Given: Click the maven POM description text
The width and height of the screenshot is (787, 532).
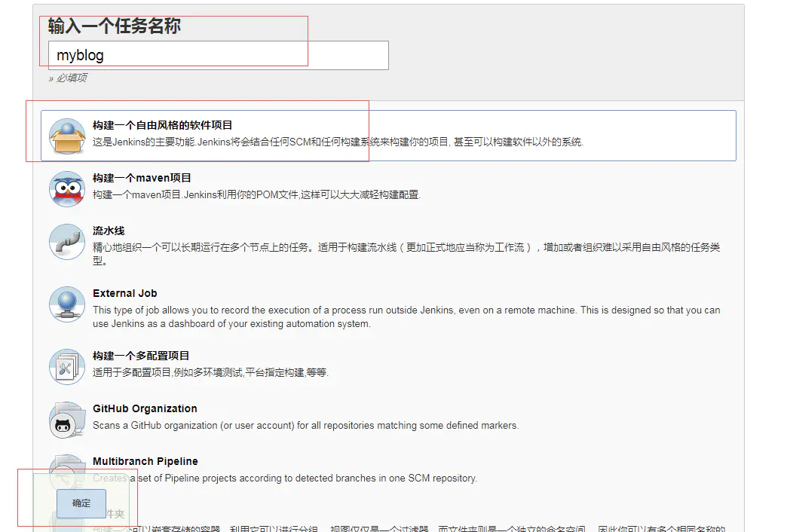Looking at the screenshot, I should click(x=256, y=194).
